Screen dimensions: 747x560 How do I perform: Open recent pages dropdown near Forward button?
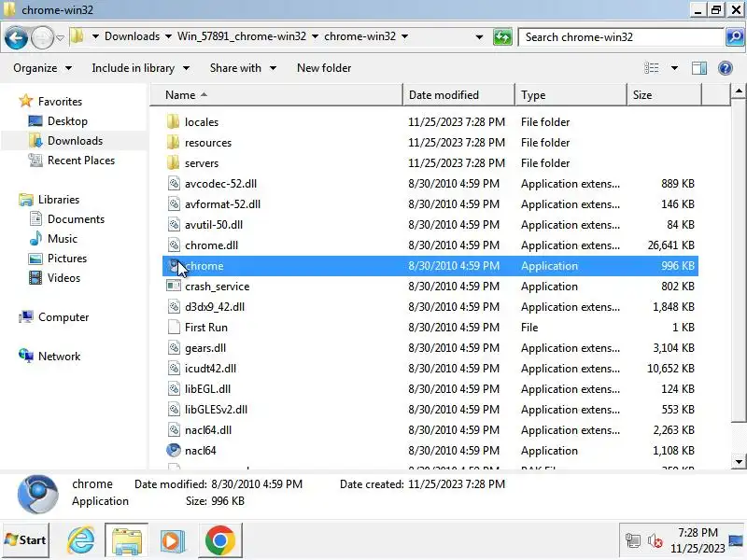click(x=60, y=37)
